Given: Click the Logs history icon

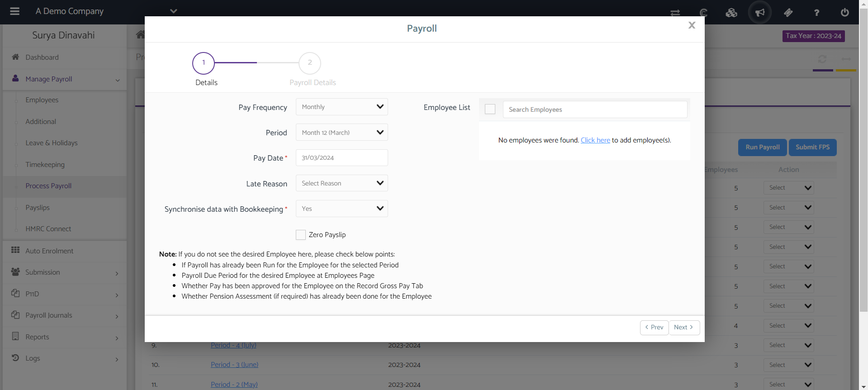Looking at the screenshot, I should 15,357.
